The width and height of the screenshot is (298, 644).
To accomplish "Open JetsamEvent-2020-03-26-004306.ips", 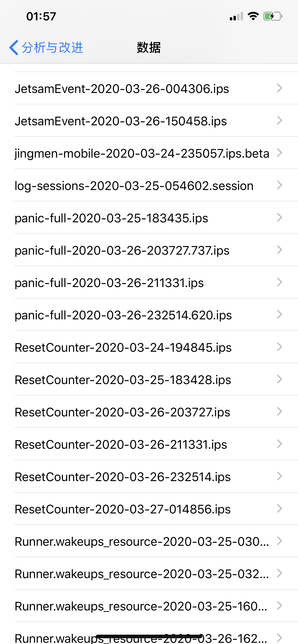I will [122, 89].
